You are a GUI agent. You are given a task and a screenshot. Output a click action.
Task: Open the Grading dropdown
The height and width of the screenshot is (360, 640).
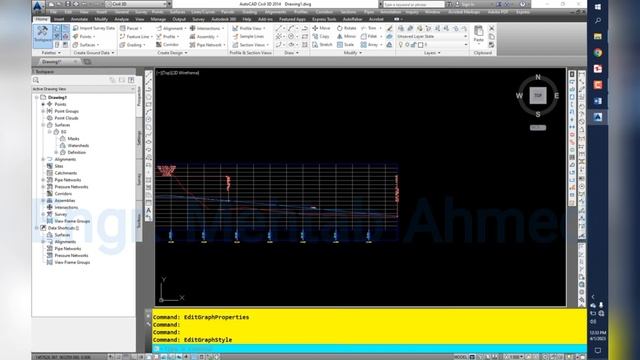133,45
